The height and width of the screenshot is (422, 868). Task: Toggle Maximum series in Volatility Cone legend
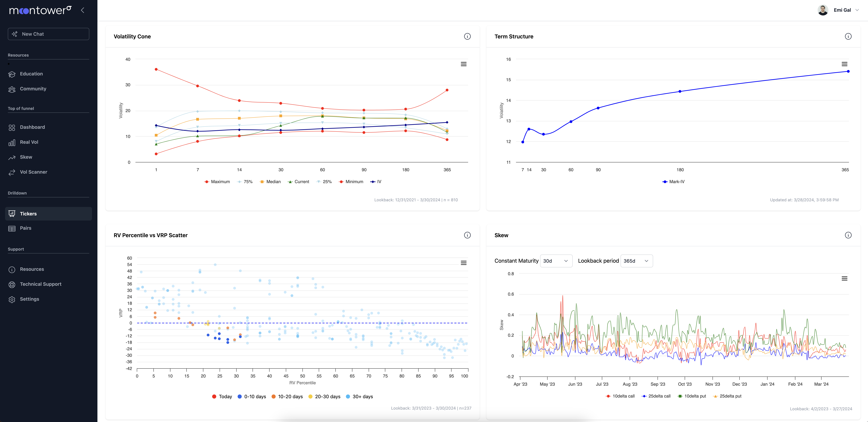(x=217, y=182)
